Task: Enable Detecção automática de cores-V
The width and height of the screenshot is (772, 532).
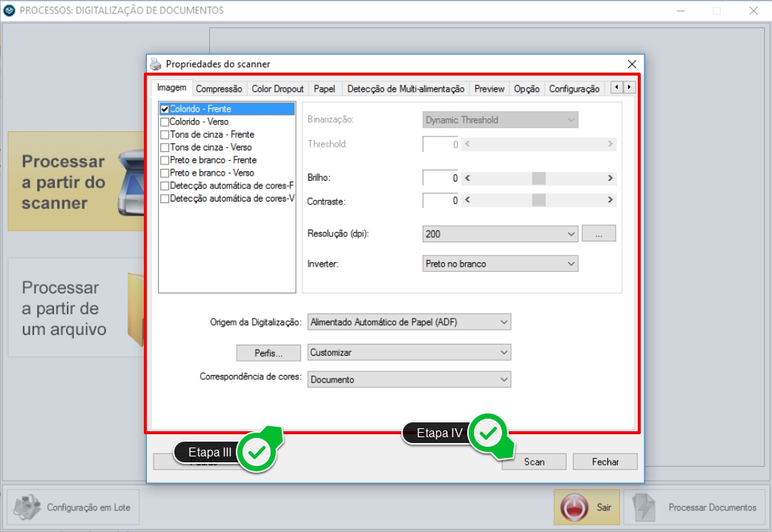Action: point(165,199)
